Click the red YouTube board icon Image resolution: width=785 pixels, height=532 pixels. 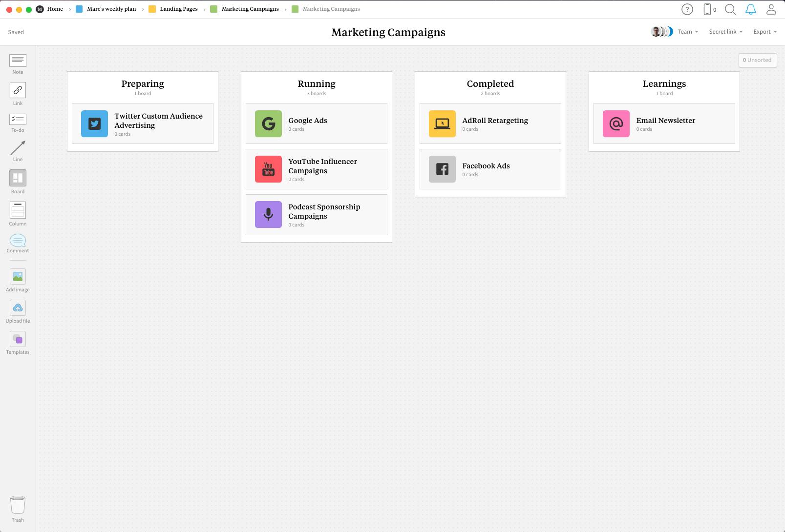click(x=268, y=169)
